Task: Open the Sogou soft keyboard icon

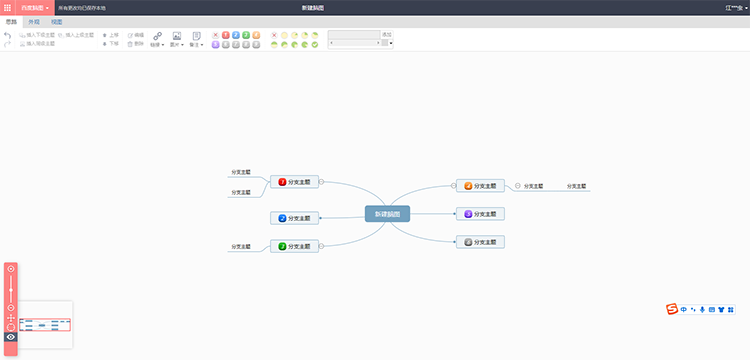Action: (x=712, y=310)
